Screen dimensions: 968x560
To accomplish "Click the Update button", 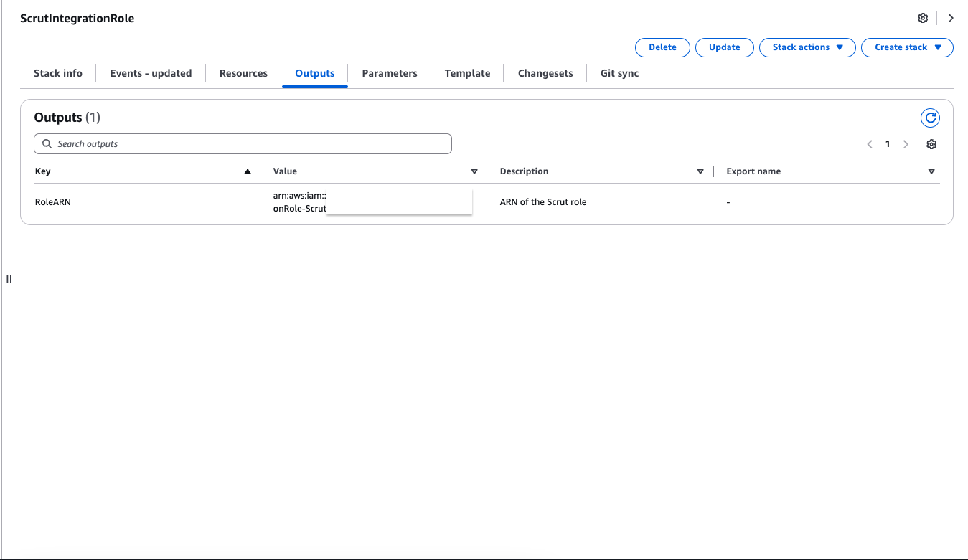I will coord(724,47).
